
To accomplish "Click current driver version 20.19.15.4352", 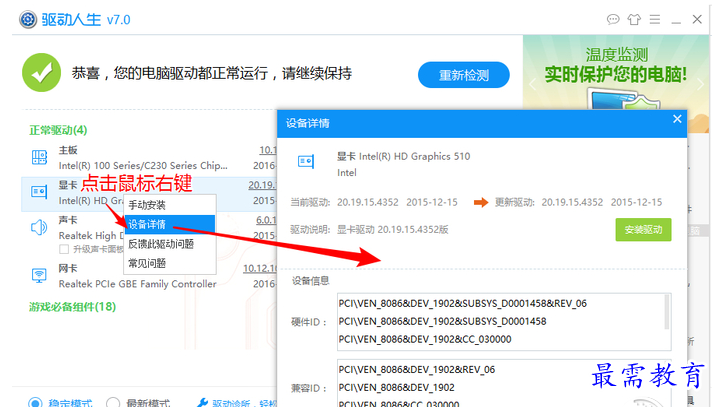I will pyautogui.click(x=367, y=202).
